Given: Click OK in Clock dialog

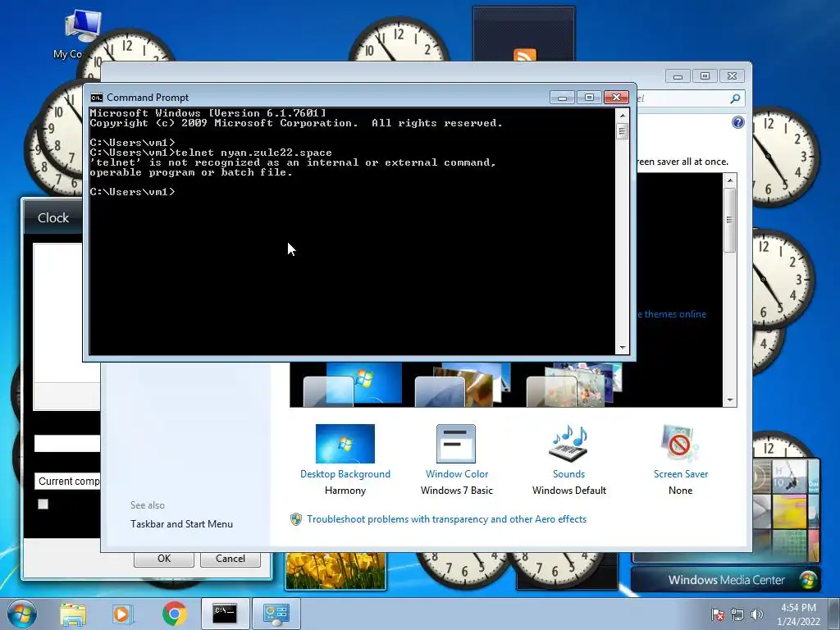Looking at the screenshot, I should [x=164, y=559].
